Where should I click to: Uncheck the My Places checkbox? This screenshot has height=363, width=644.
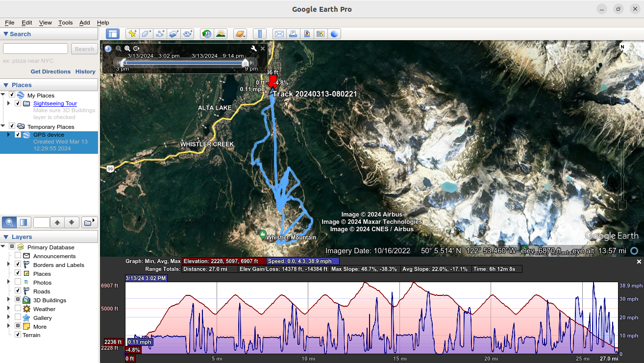click(12, 95)
